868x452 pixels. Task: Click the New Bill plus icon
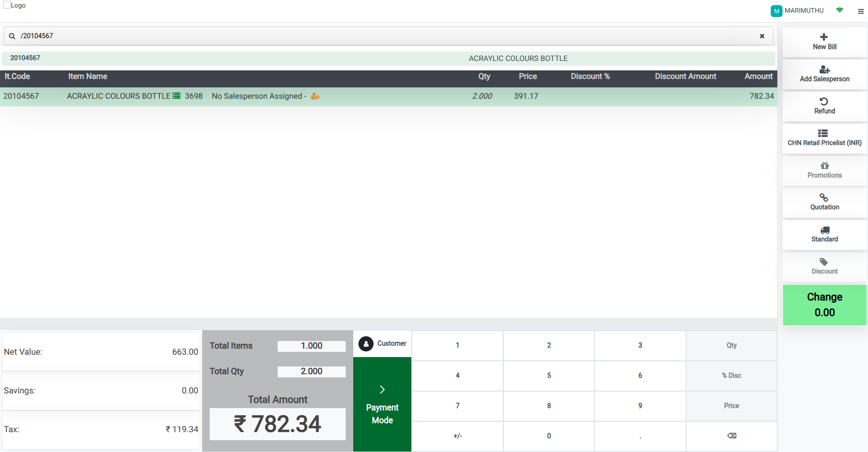click(x=824, y=37)
